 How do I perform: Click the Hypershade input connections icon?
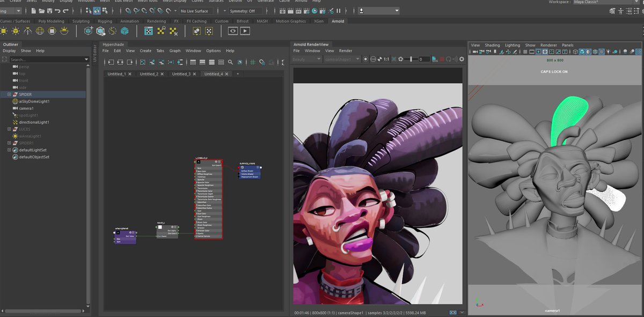(111, 62)
